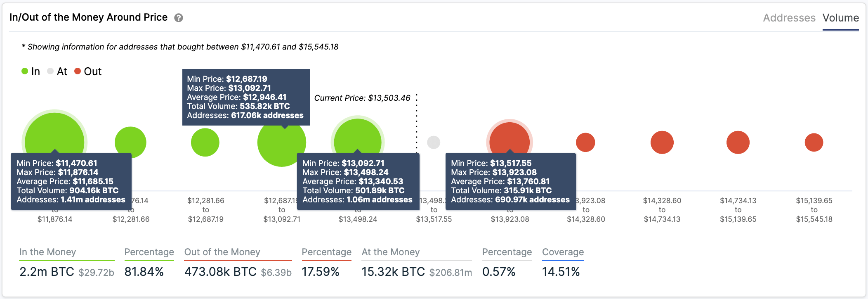Image resolution: width=868 pixels, height=299 pixels.
Task: Switch to the Addresses tab
Action: click(x=789, y=18)
